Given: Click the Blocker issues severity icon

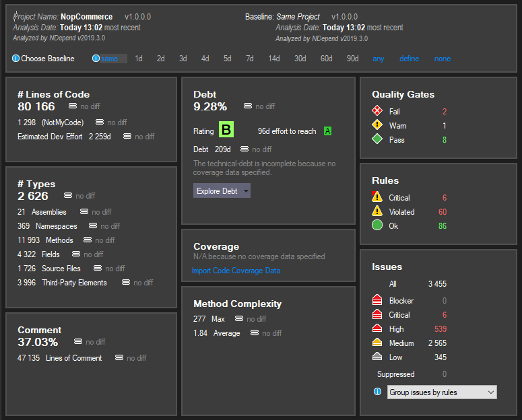Looking at the screenshot, I should tap(377, 300).
